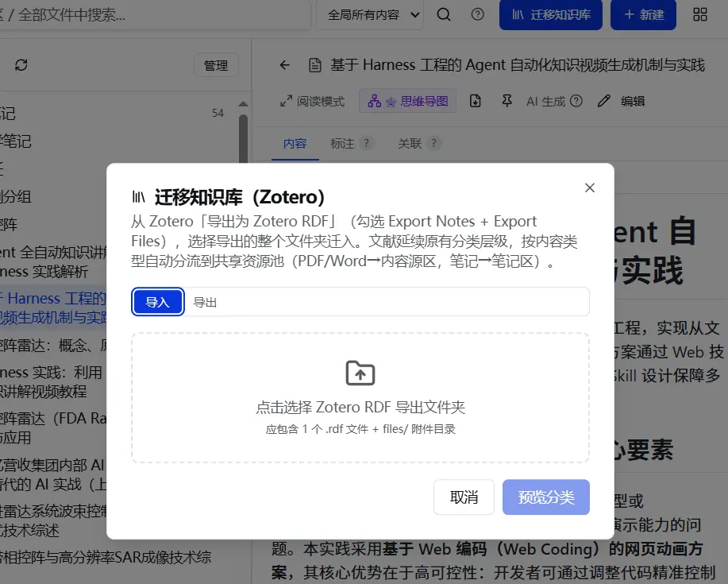Select the sidebar item with count 54
Image resolution: width=728 pixels, height=584 pixels.
[111, 114]
